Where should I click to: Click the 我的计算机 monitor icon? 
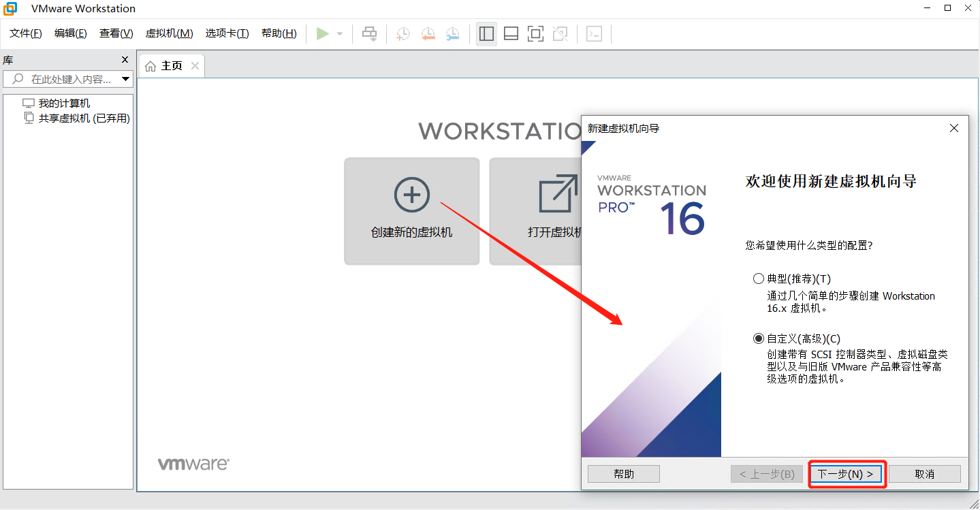(x=28, y=103)
